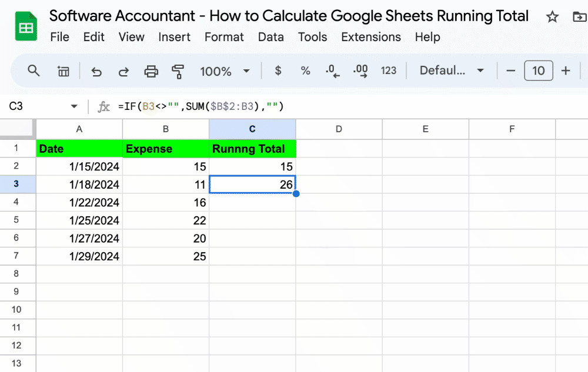
Task: Click the fx function icon
Action: [x=103, y=107]
